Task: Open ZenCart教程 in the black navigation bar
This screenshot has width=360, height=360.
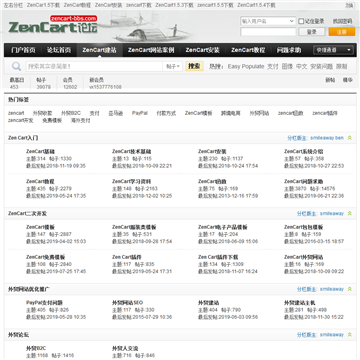Action: (248, 50)
